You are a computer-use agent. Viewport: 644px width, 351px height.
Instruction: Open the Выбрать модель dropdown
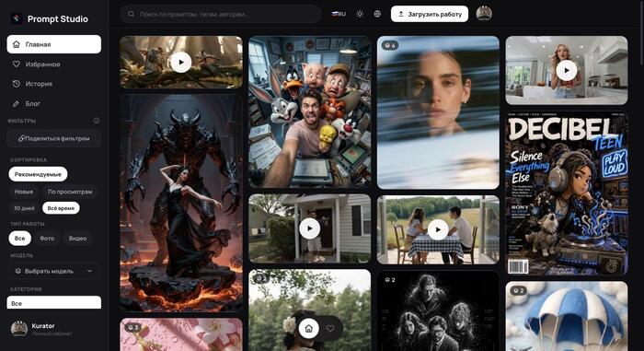(x=53, y=271)
